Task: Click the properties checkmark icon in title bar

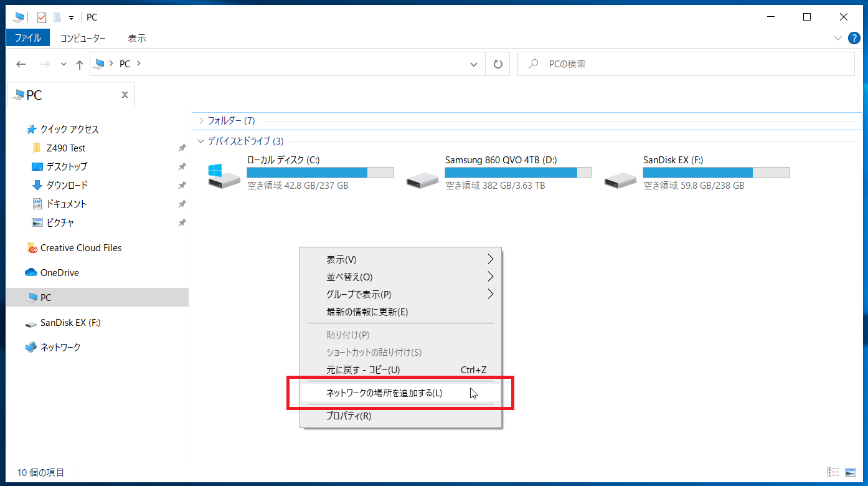Action: tap(42, 17)
